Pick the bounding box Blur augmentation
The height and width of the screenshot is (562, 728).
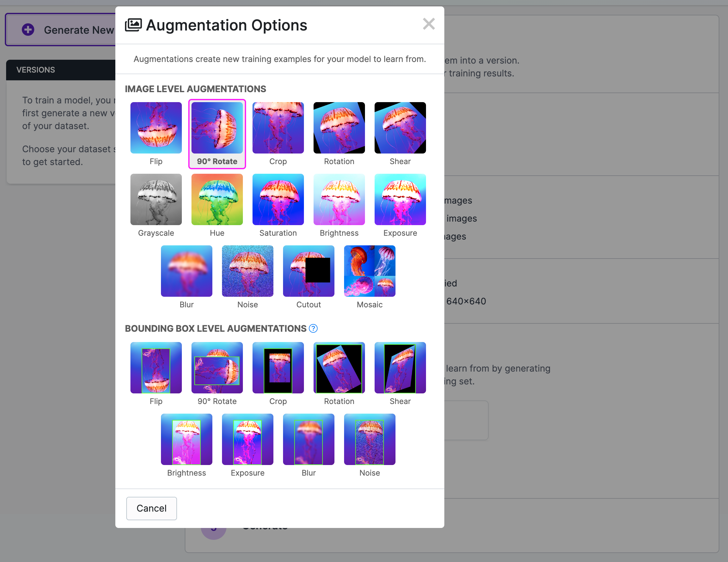[308, 439]
